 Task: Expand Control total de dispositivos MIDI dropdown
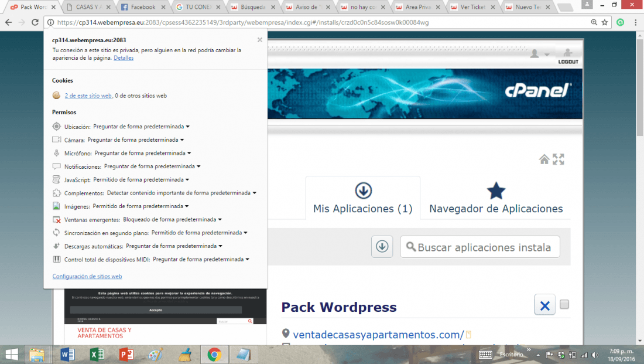[x=201, y=260]
